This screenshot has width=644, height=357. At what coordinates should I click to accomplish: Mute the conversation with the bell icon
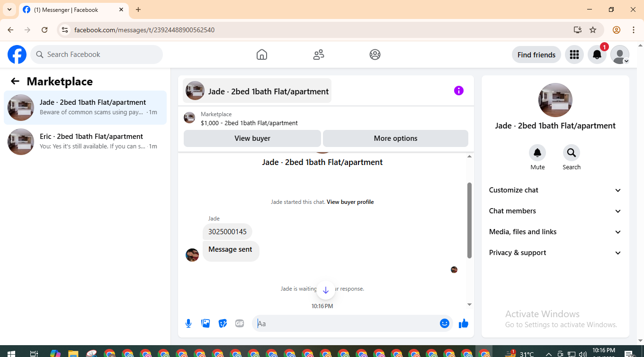click(x=537, y=153)
